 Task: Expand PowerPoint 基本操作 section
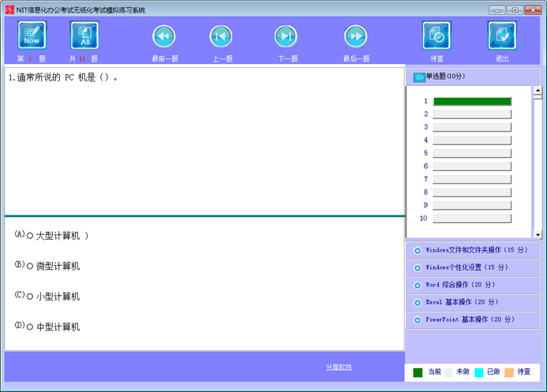(x=472, y=320)
